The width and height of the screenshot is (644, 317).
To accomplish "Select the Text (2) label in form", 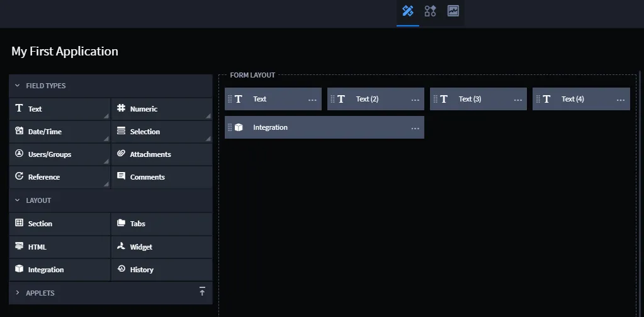I will [x=367, y=99].
